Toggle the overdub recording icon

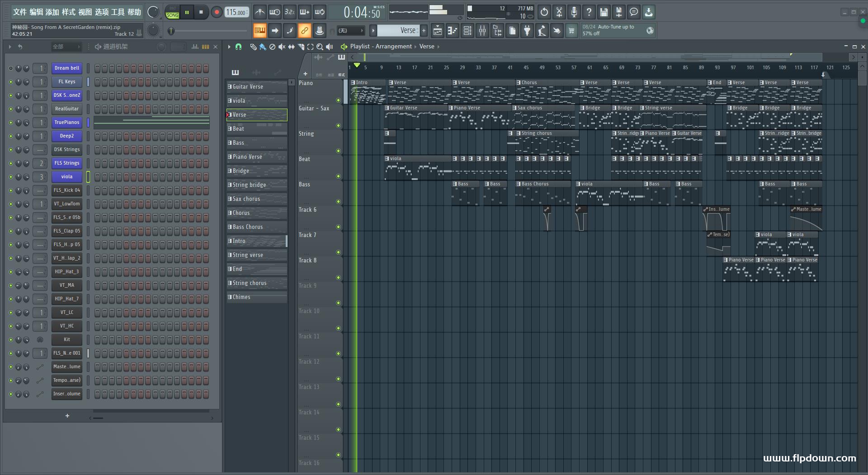point(305,12)
